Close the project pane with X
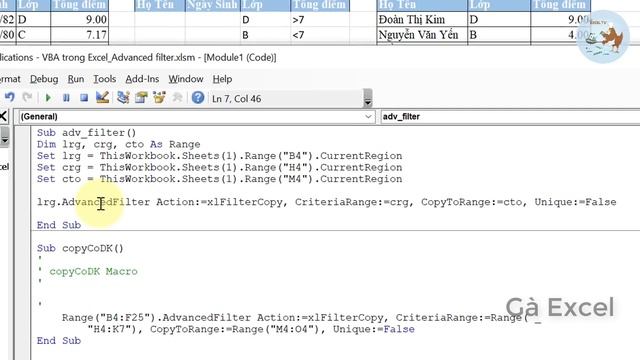The height and width of the screenshot is (360, 640). (x=3, y=116)
